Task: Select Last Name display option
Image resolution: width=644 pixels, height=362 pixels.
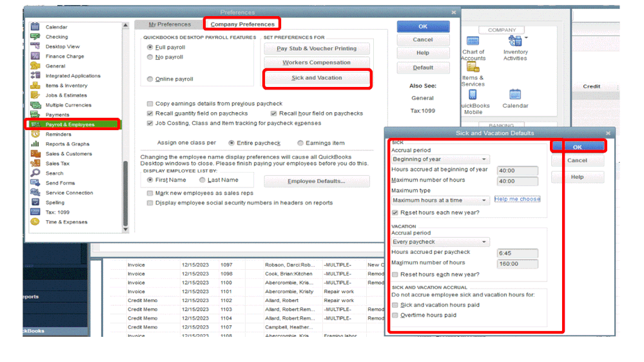Action: (202, 180)
